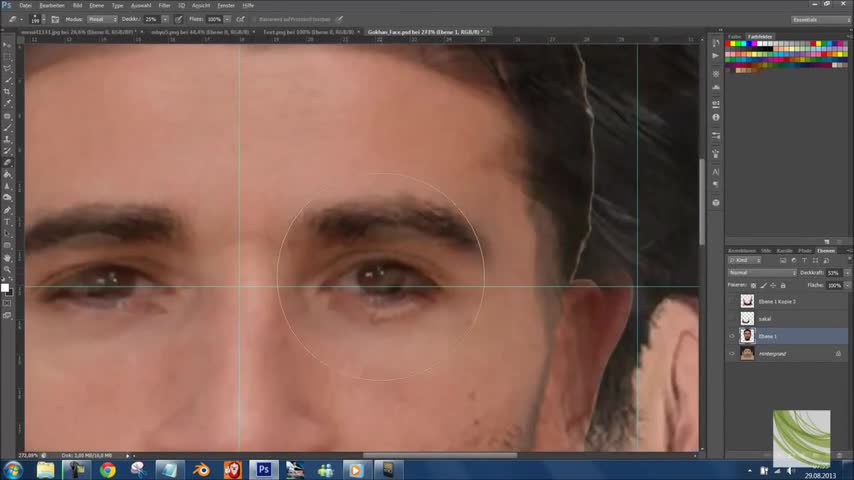
Task: Open the eraser Modus dropdown
Action: (102, 19)
